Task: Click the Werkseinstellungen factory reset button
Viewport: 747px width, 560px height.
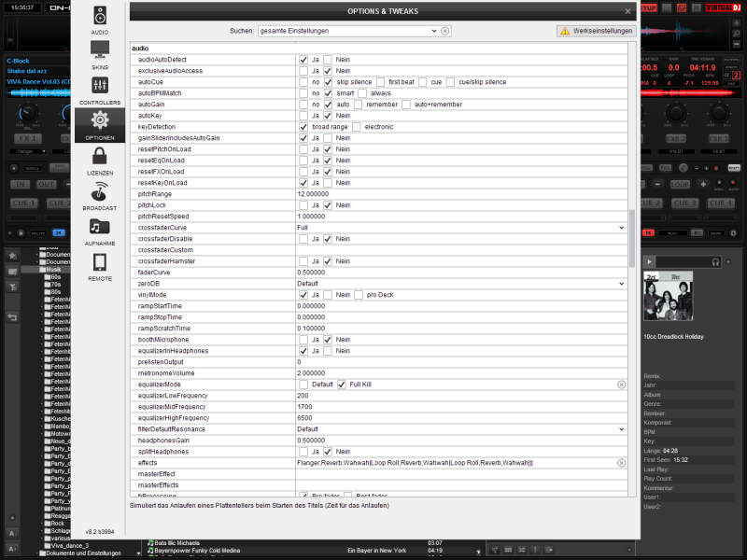Action: [x=596, y=31]
